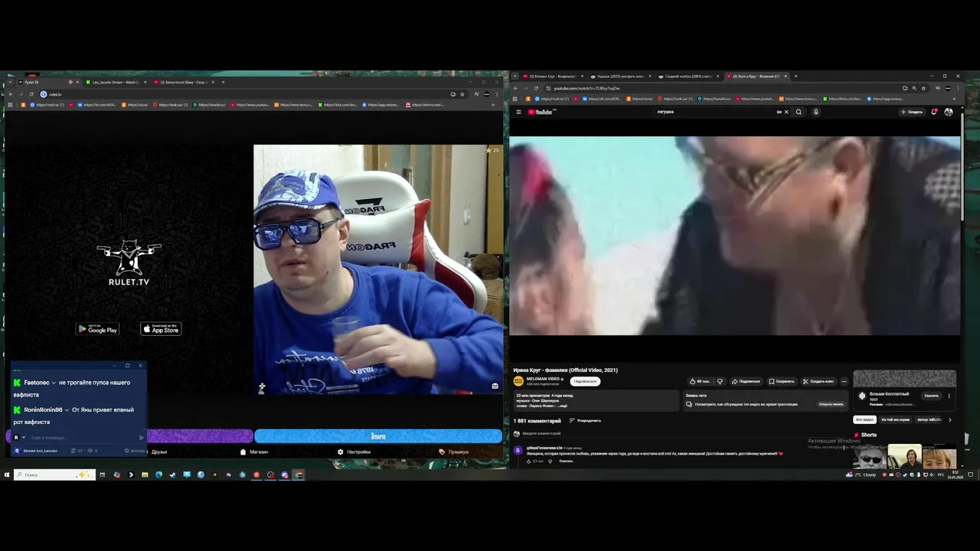Open new tab in YouTube window
980x551 pixels.
tap(795, 76)
